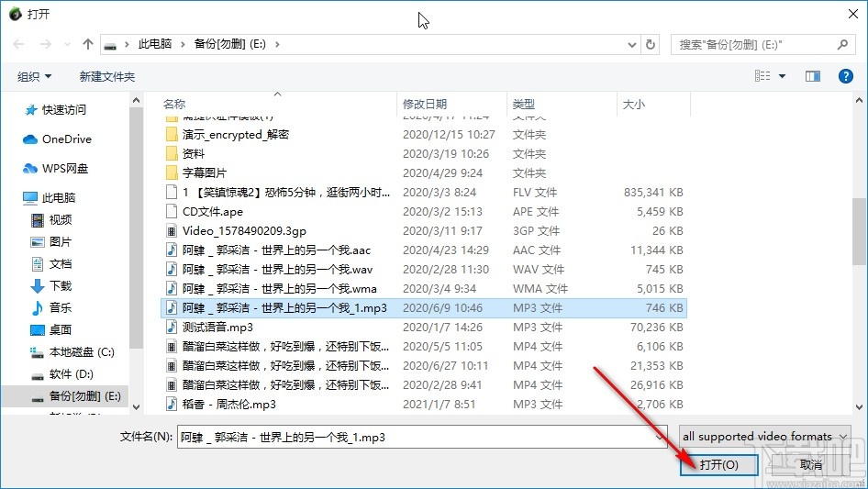868x489 pixels.
Task: Select 世界上的另一个我.aac file
Action: 276,250
